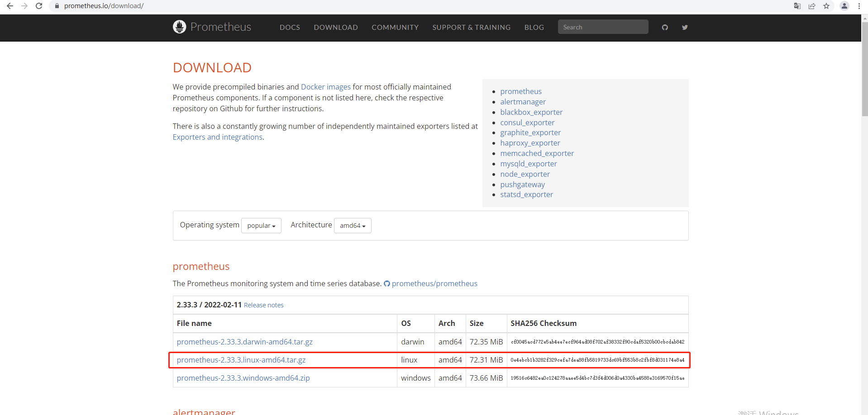Download prometheus-2.33.3.linux-amd64.tar.gz
Screen dimensions: 868x415
(241, 360)
